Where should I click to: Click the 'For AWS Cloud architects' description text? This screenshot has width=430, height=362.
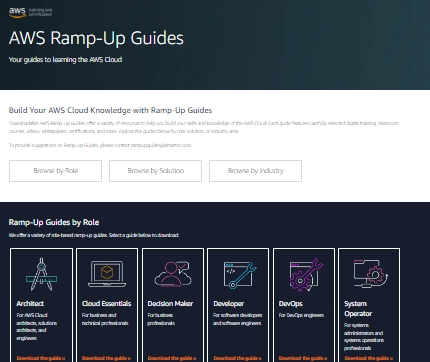(x=37, y=327)
